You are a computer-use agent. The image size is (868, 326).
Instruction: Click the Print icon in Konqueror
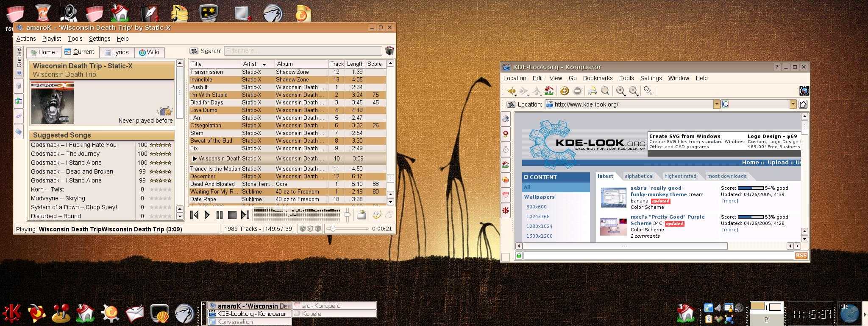point(592,91)
